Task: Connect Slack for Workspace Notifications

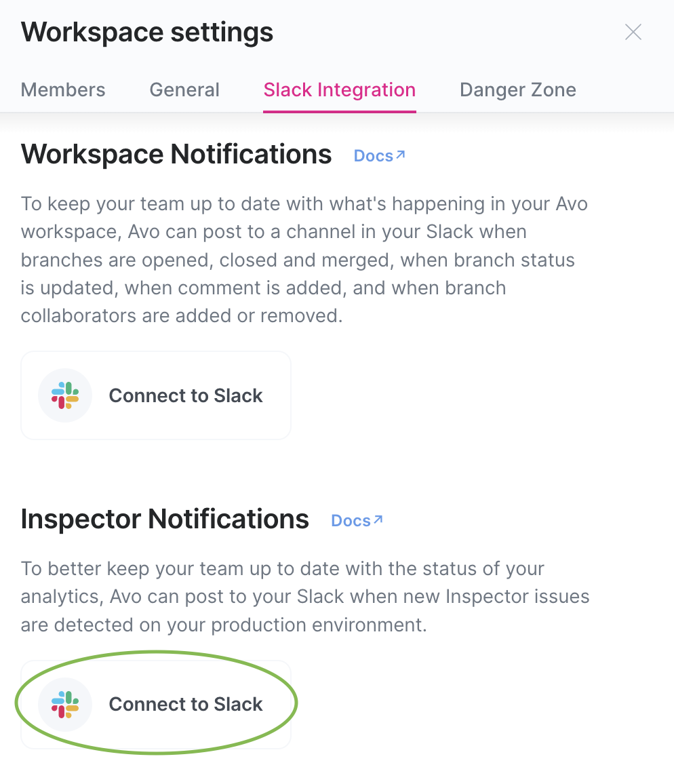Action: pyautogui.click(x=155, y=395)
